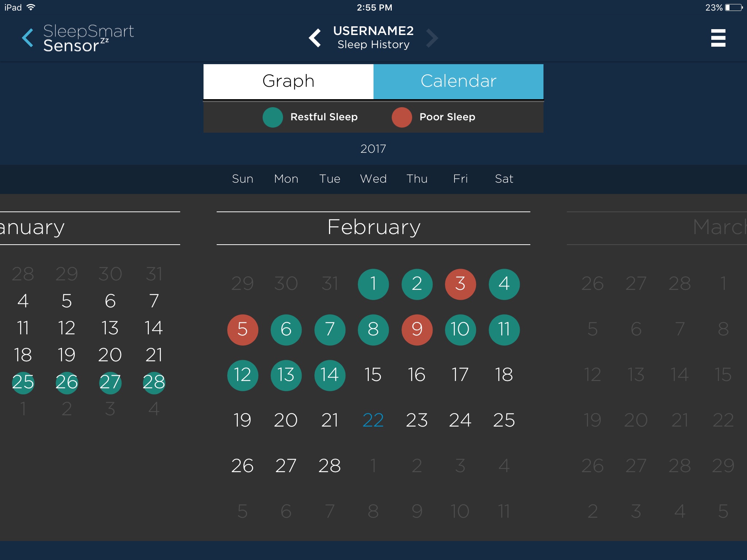Go to next user with right chevron
This screenshot has height=560, width=747.
432,38
